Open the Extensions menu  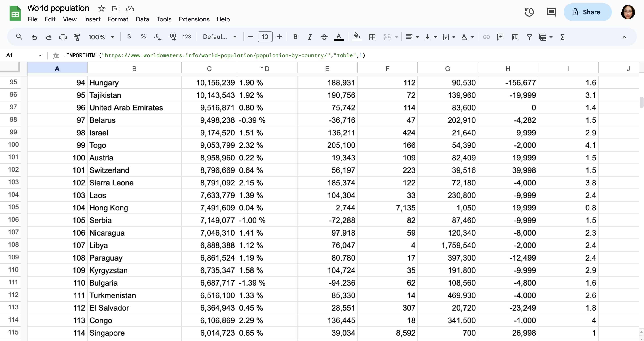pos(194,19)
